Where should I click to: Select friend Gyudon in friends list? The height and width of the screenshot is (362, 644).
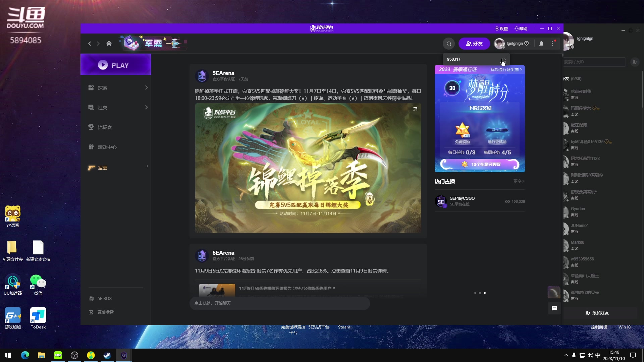(x=602, y=212)
